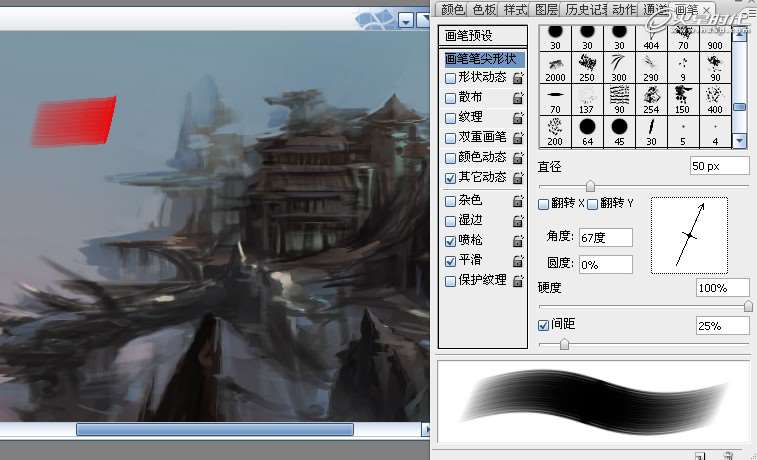This screenshot has width=757, height=460.
Task: Check the 保护纹理 option
Action: pos(450,281)
